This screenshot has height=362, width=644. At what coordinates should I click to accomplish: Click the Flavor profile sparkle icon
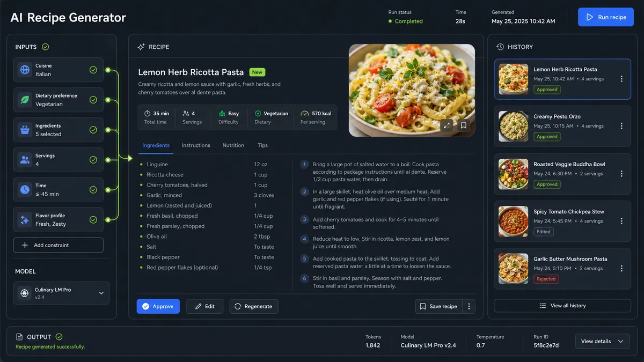[x=25, y=219]
